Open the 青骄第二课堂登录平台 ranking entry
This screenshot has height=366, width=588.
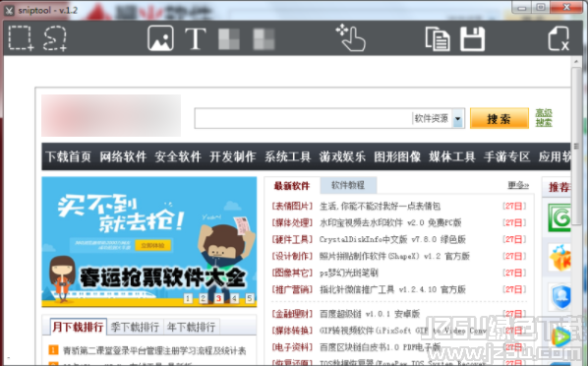[154, 350]
